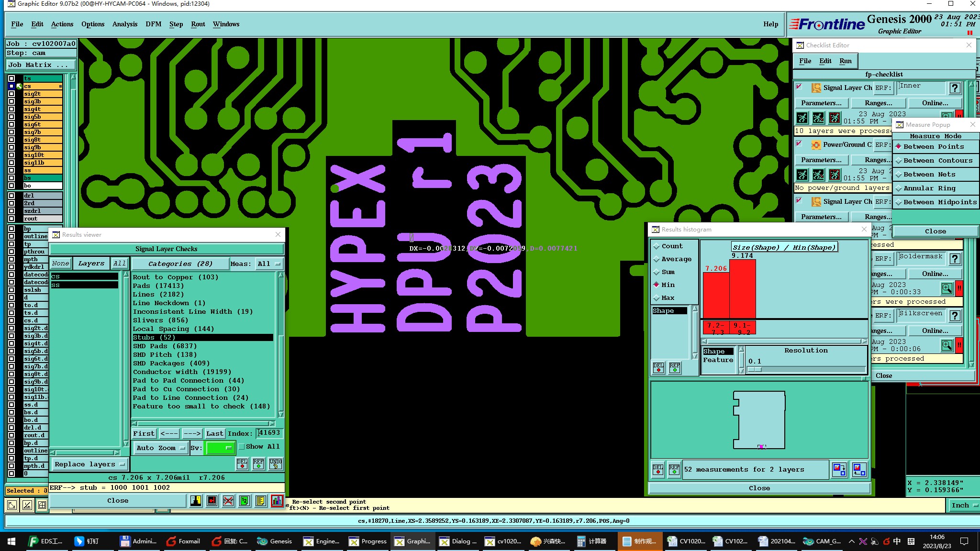This screenshot has height=551, width=980.
Task: Open Meas All dropdown
Action: pos(269,264)
